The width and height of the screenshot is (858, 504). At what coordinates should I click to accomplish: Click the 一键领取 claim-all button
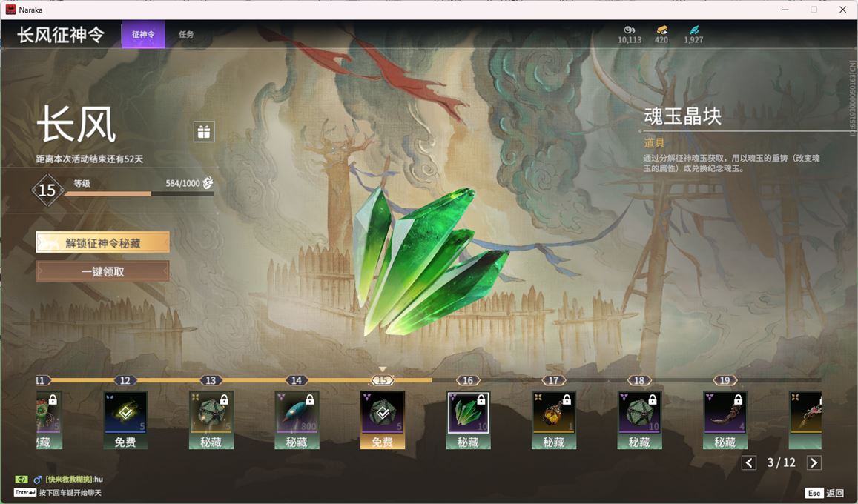coord(103,271)
